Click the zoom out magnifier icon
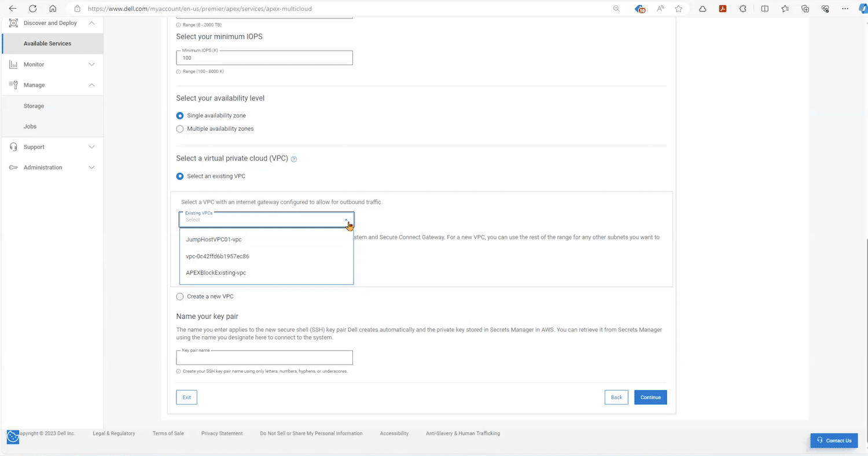 (x=616, y=9)
